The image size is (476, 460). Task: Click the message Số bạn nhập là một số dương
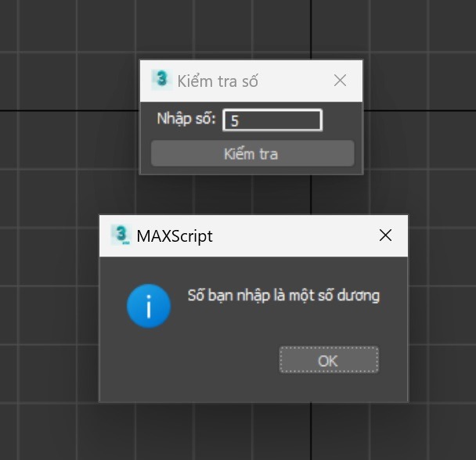point(283,296)
